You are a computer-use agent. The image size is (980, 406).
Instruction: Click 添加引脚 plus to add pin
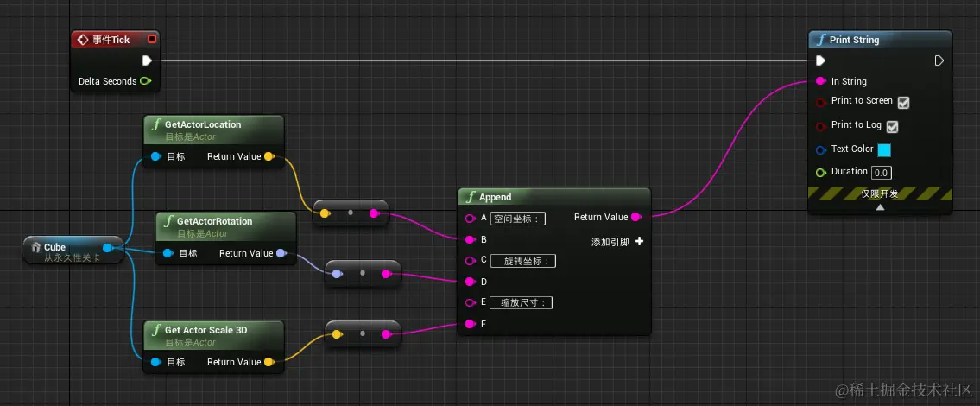640,242
